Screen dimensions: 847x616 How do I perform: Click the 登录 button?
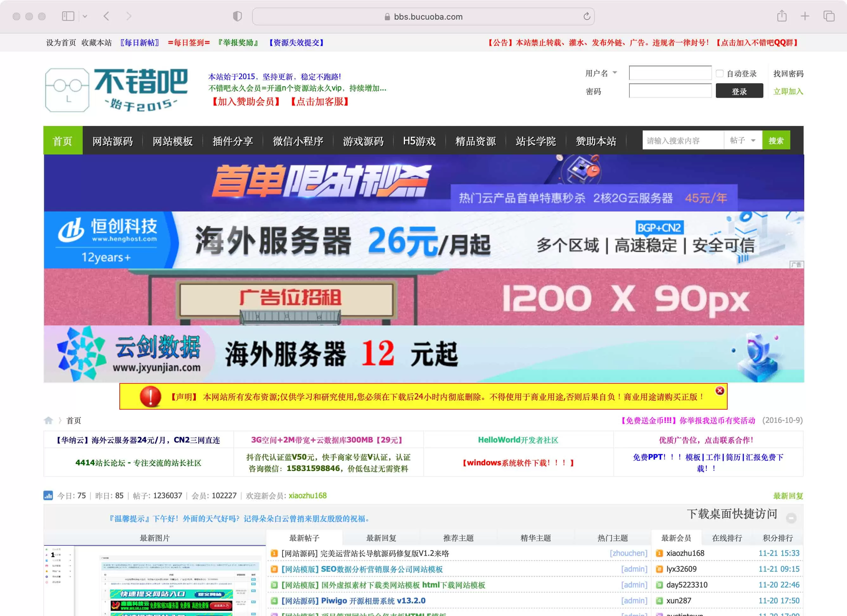(739, 91)
